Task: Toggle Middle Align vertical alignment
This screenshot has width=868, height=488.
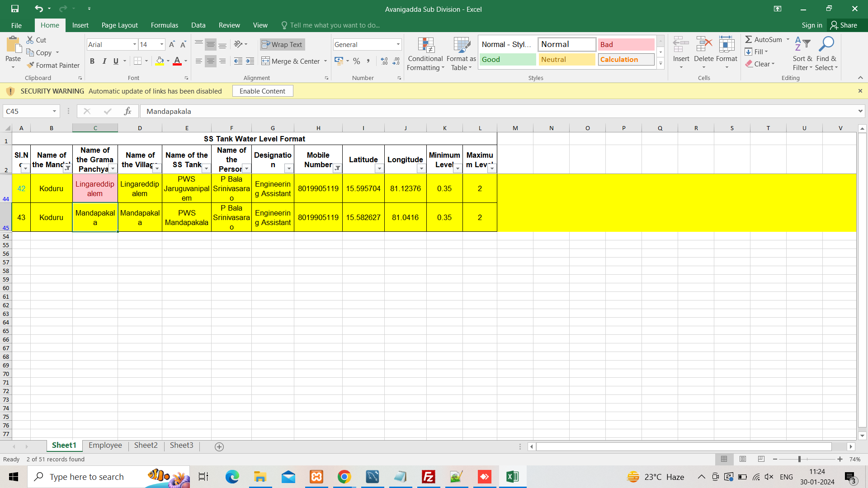Action: pos(211,44)
